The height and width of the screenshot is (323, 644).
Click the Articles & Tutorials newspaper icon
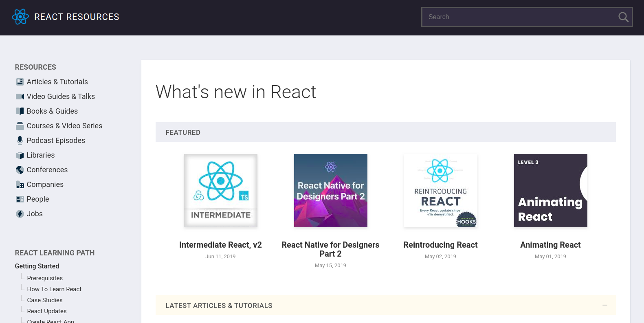click(20, 82)
